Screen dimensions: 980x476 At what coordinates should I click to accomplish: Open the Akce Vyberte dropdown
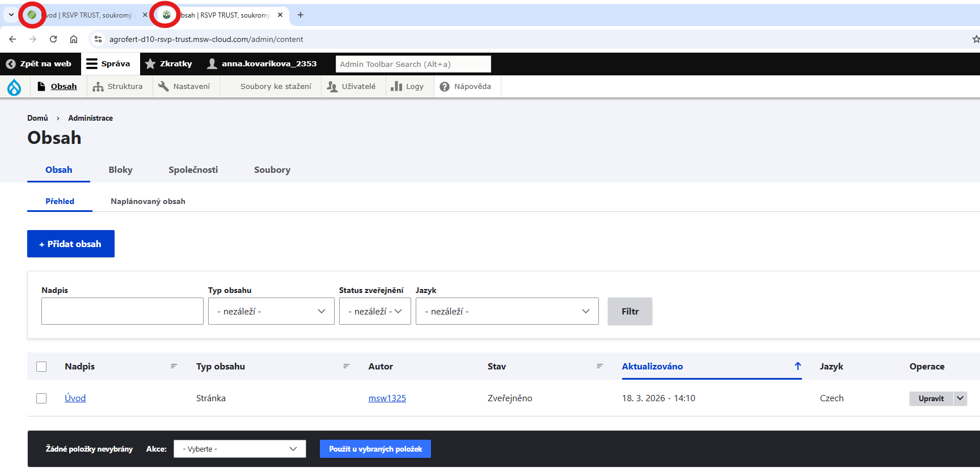pos(239,449)
